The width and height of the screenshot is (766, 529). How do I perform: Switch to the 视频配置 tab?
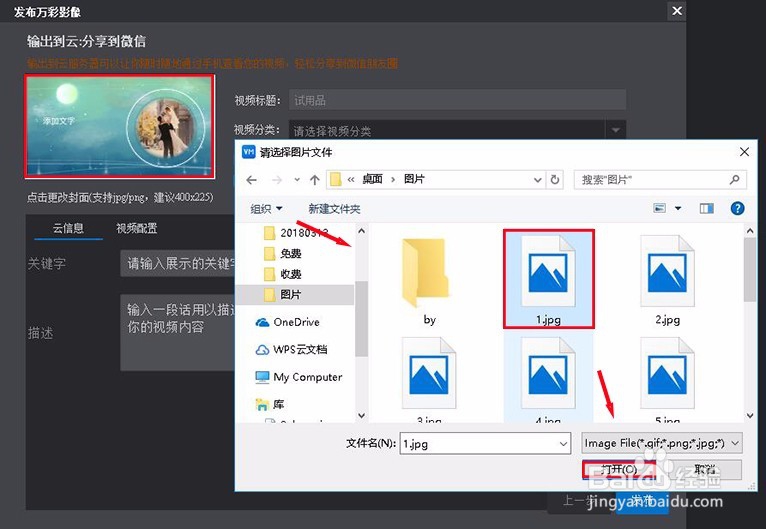(x=136, y=228)
